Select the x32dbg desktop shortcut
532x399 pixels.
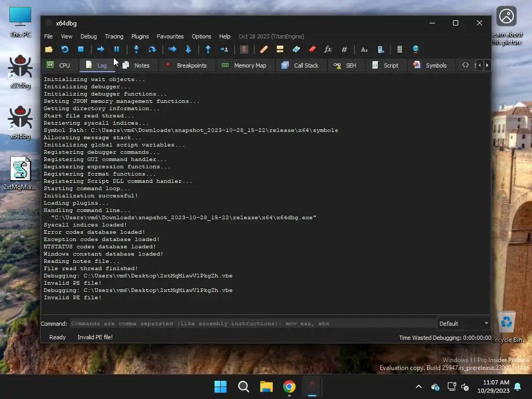20,72
